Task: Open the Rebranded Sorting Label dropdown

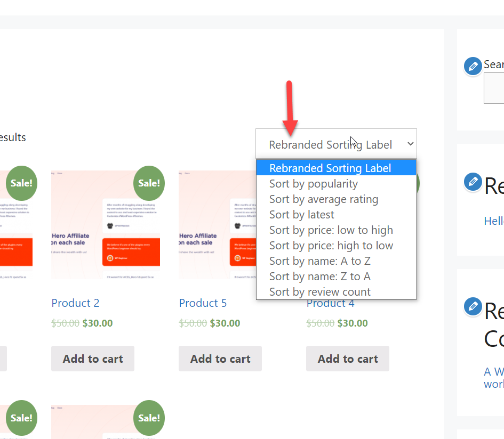Action: tap(336, 143)
